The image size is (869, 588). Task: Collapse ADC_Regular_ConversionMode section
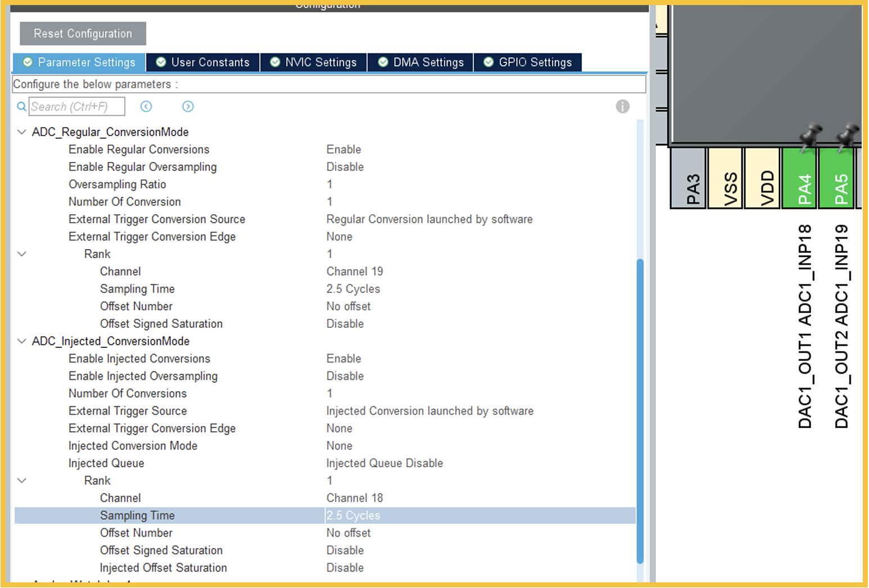pyautogui.click(x=22, y=132)
